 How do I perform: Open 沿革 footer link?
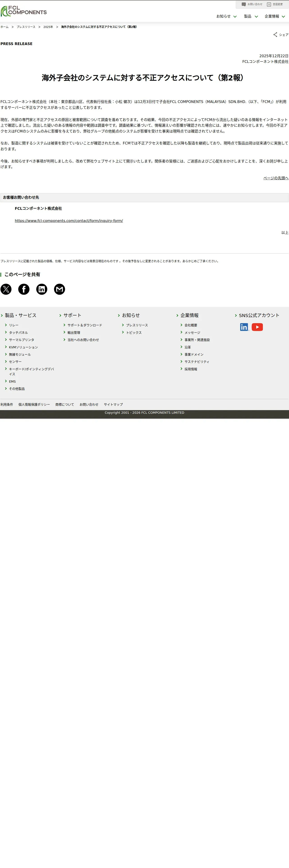188,347
